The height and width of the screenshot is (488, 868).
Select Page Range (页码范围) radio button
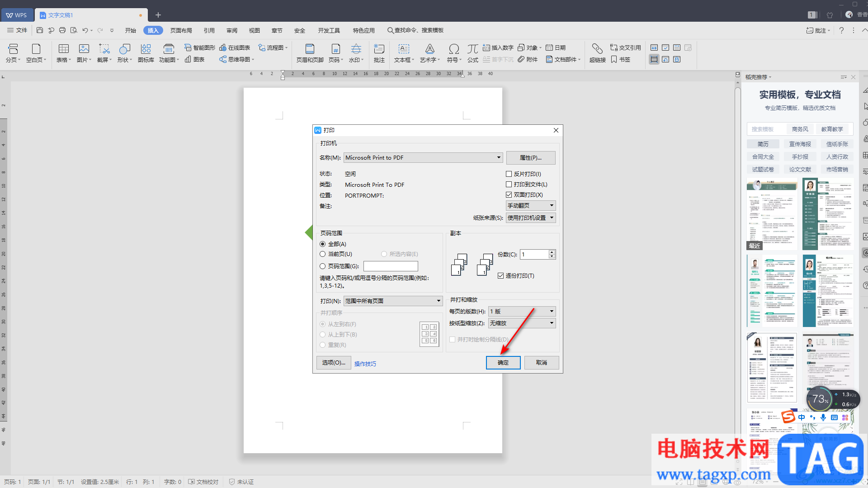point(322,266)
